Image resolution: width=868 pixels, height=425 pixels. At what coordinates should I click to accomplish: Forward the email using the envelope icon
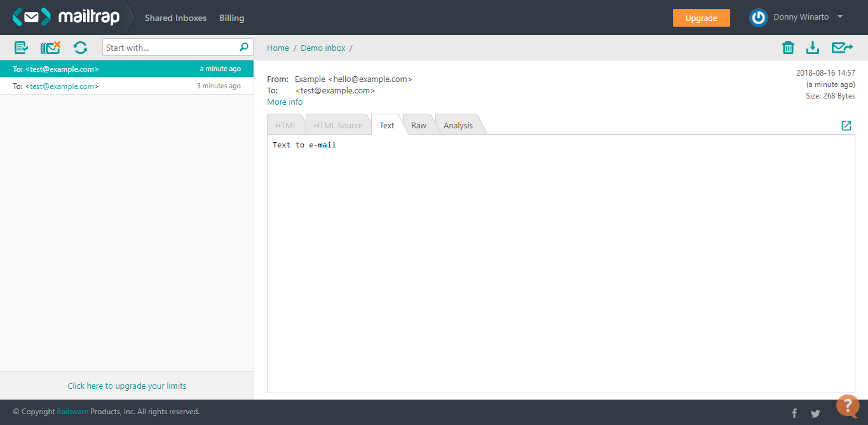pos(842,47)
